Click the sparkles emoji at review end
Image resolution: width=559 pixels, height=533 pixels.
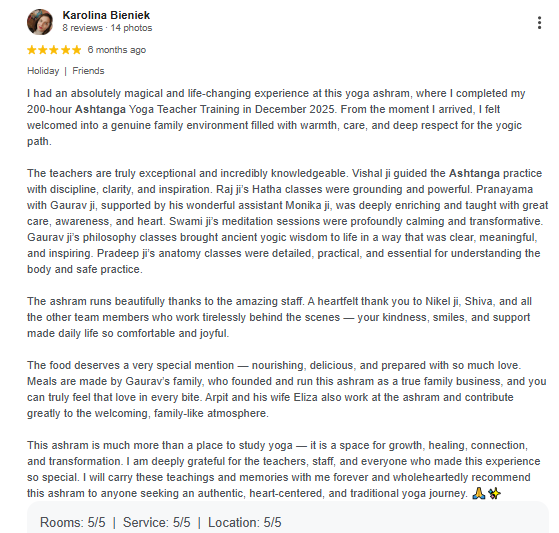pos(494,493)
